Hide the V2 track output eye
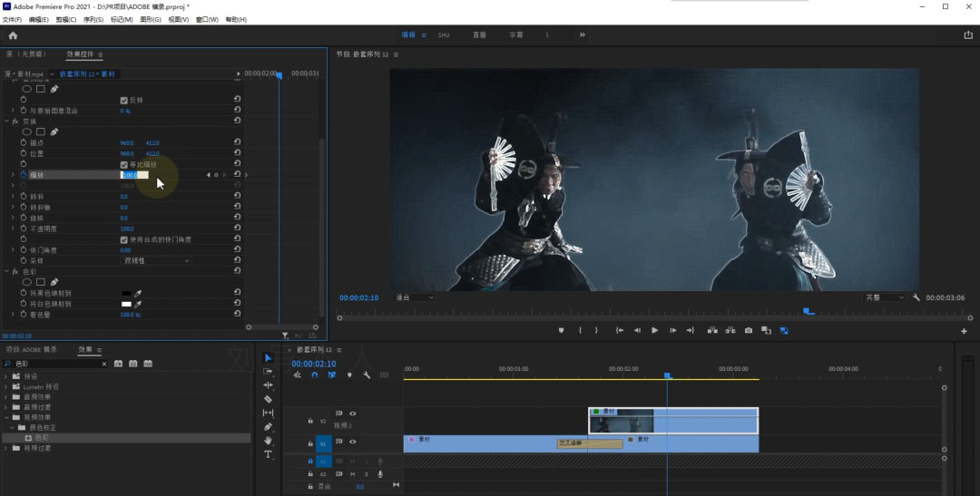Viewport: 980px width, 496px height. pyautogui.click(x=352, y=413)
